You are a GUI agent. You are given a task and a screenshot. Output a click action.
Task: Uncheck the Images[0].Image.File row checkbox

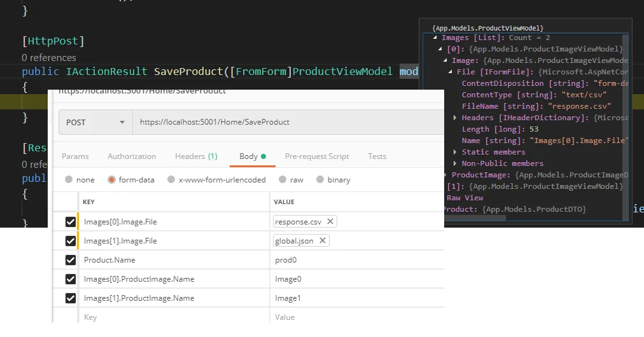71,222
